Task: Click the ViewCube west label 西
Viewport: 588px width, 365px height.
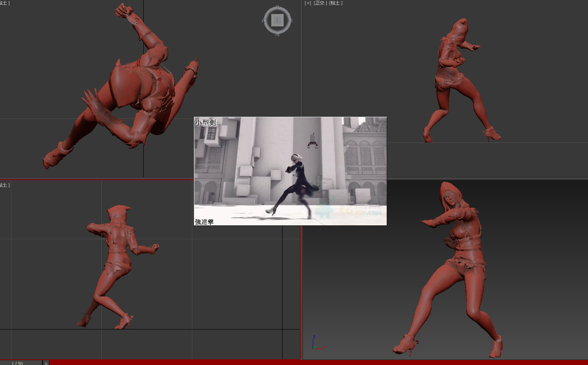Action: 264,20
